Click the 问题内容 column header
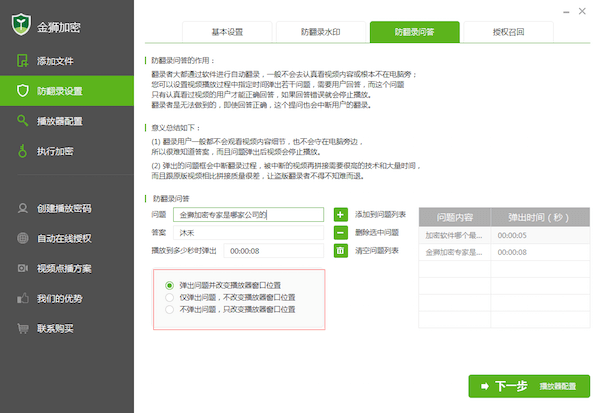This screenshot has width=600, height=413. (455, 217)
